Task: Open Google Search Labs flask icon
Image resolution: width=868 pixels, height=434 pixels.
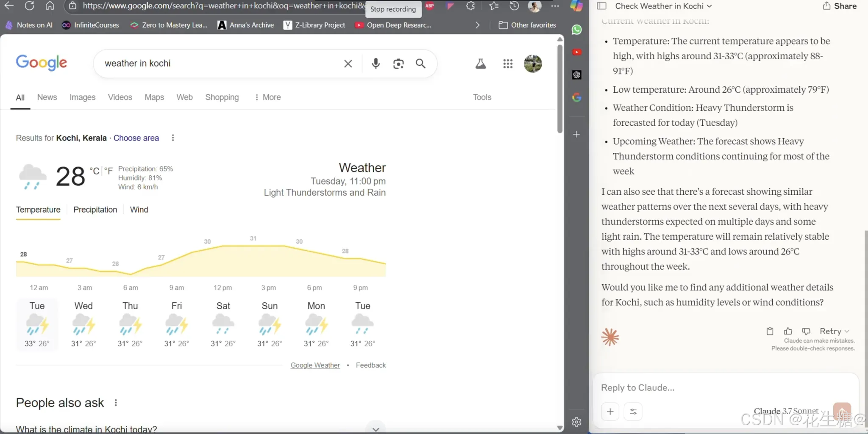Action: [x=481, y=64]
